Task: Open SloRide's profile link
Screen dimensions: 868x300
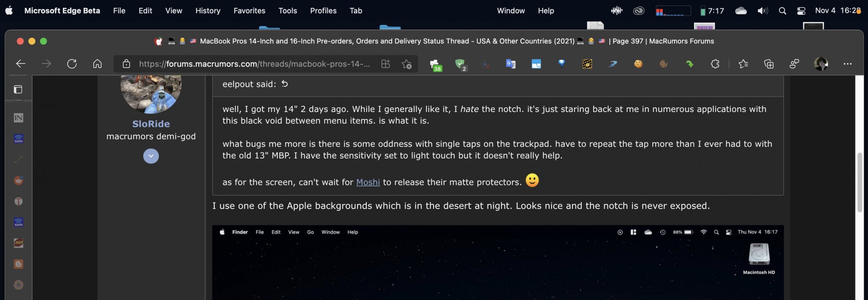Action: (x=151, y=124)
